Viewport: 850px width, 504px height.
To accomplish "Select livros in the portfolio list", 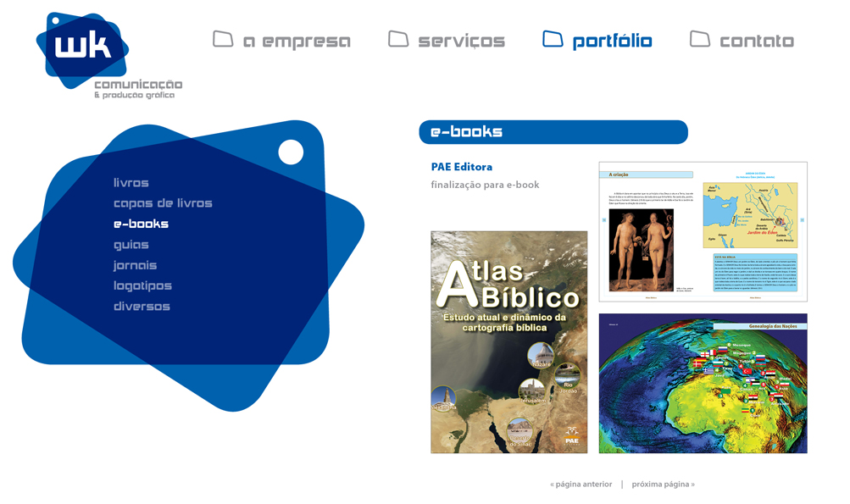I will (131, 183).
